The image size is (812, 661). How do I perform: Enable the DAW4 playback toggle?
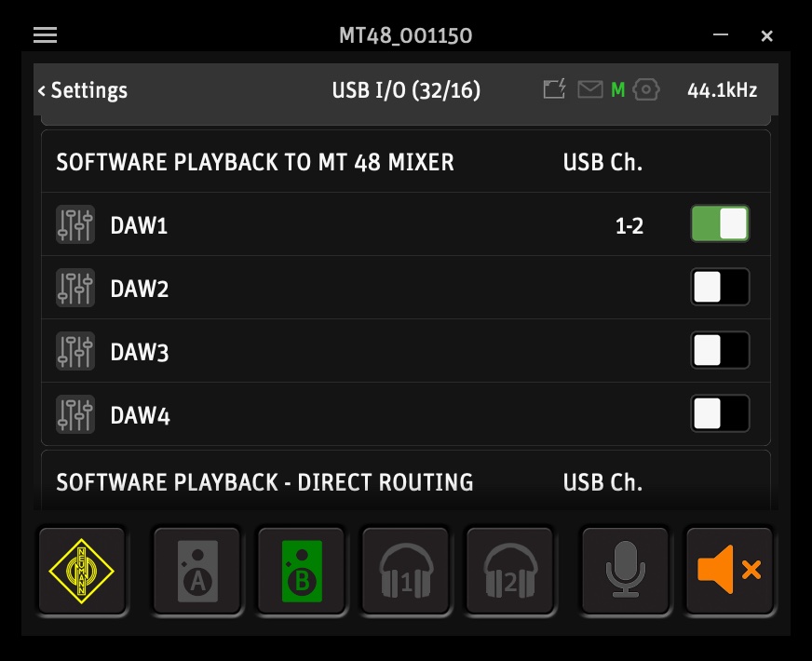pyautogui.click(x=720, y=414)
